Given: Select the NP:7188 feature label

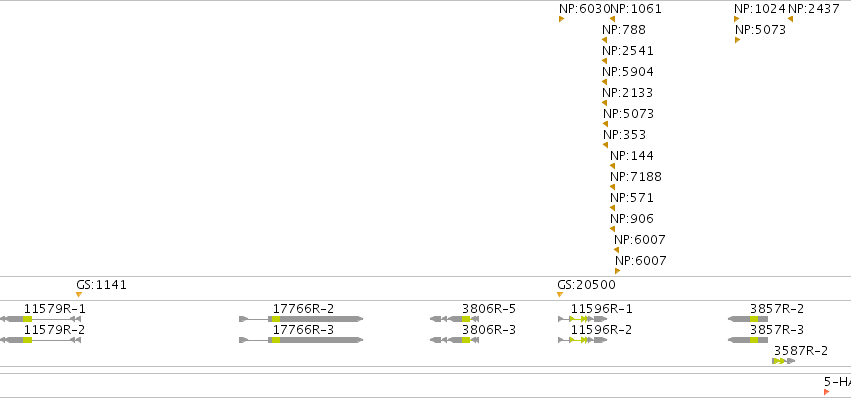Looking at the screenshot, I should pyautogui.click(x=636, y=177).
